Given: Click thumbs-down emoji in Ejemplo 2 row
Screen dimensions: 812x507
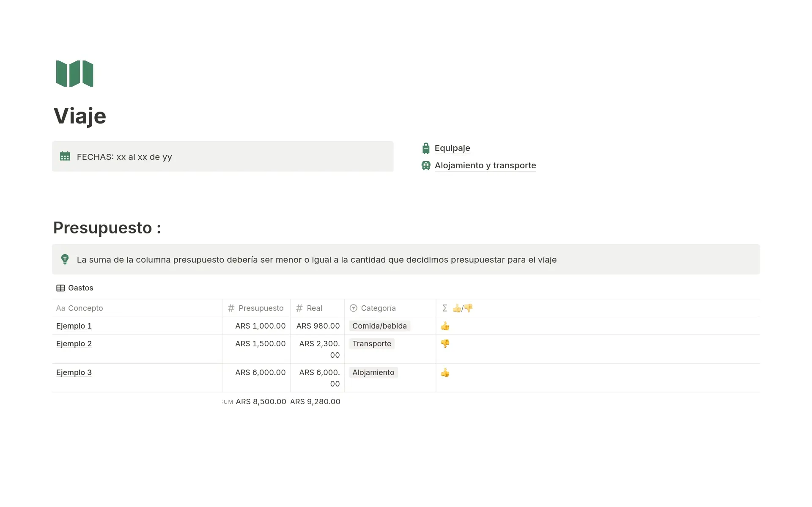Looking at the screenshot, I should [x=445, y=344].
